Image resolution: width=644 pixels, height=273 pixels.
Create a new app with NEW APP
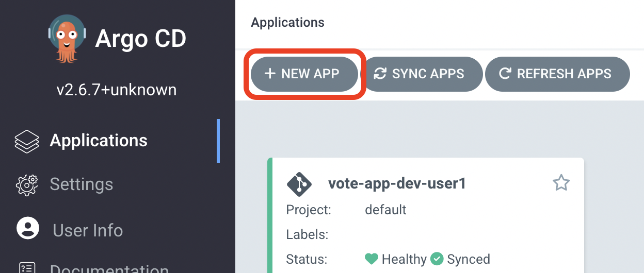pos(304,74)
